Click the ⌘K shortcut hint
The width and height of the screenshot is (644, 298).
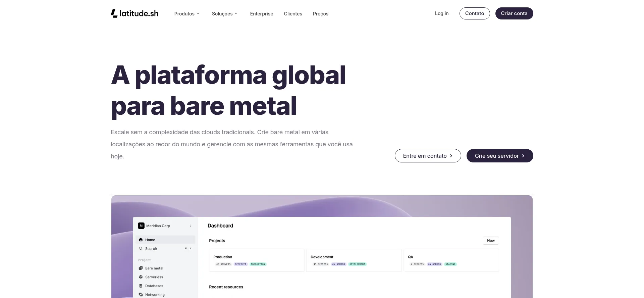click(188, 249)
